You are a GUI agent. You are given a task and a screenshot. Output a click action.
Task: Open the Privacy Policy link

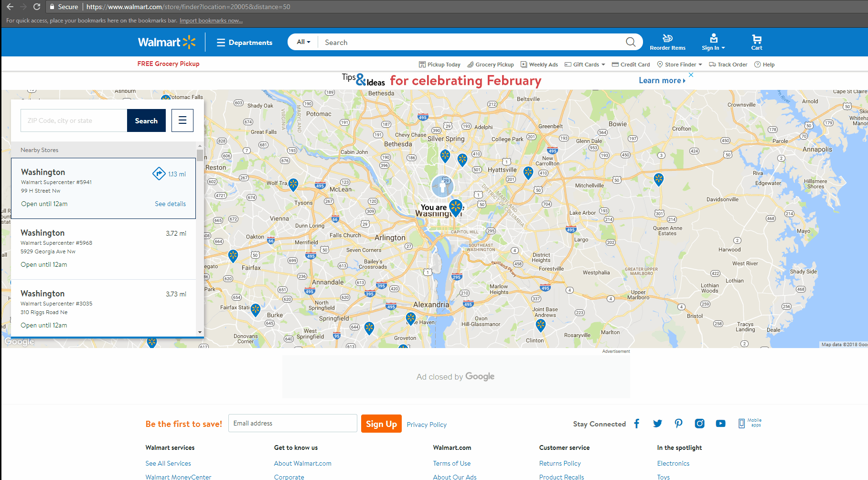427,425
